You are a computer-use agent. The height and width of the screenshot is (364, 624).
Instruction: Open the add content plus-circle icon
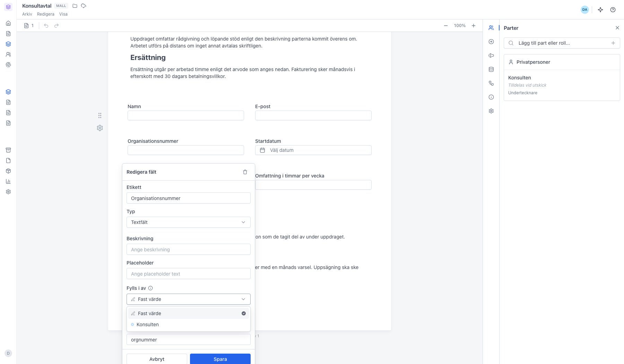[x=491, y=42]
